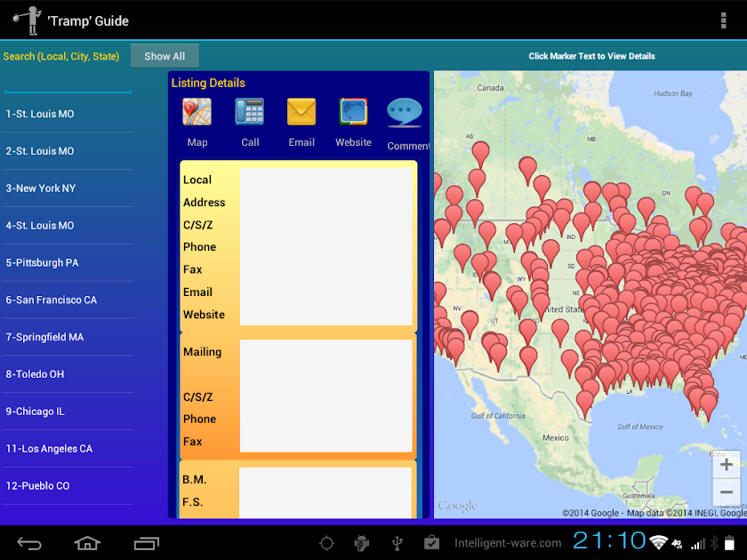Zoom in the map with plus button

pyautogui.click(x=726, y=464)
